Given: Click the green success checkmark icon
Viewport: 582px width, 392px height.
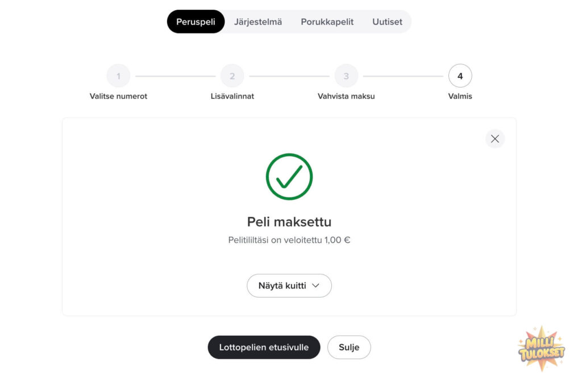Looking at the screenshot, I should coord(289,176).
